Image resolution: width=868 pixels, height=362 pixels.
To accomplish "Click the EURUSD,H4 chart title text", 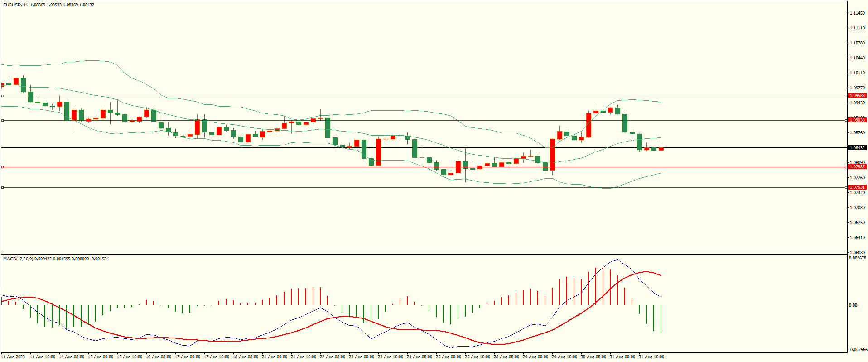I will tap(15, 5).
